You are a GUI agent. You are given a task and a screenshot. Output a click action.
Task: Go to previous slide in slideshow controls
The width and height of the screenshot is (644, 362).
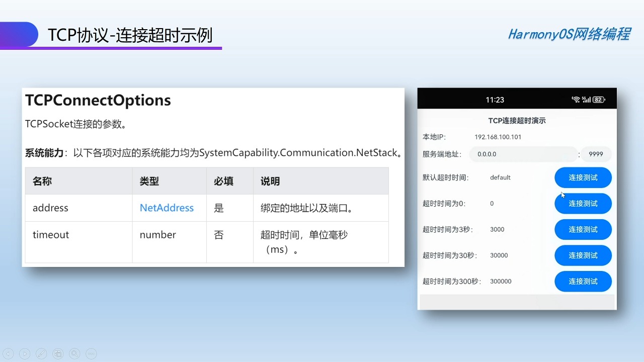pyautogui.click(x=8, y=353)
